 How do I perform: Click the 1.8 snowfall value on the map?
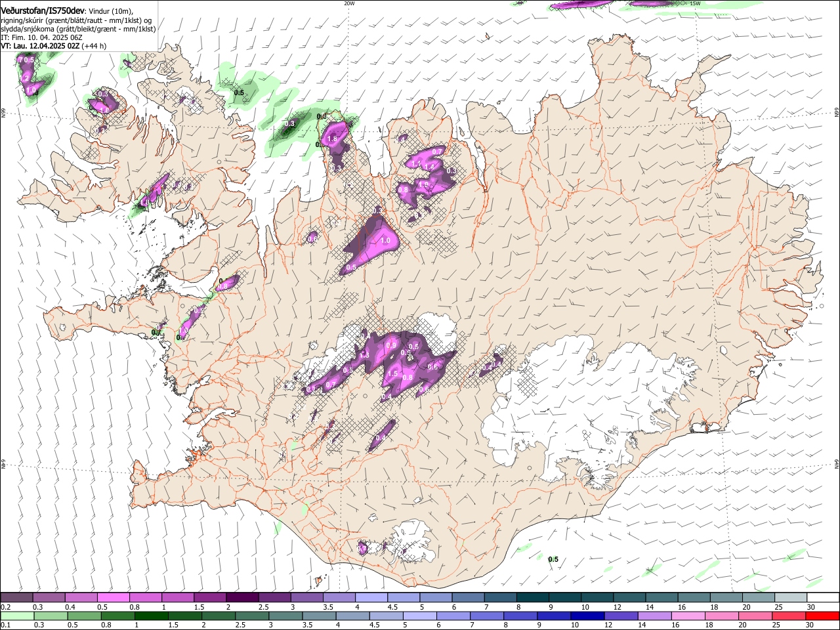click(x=332, y=139)
